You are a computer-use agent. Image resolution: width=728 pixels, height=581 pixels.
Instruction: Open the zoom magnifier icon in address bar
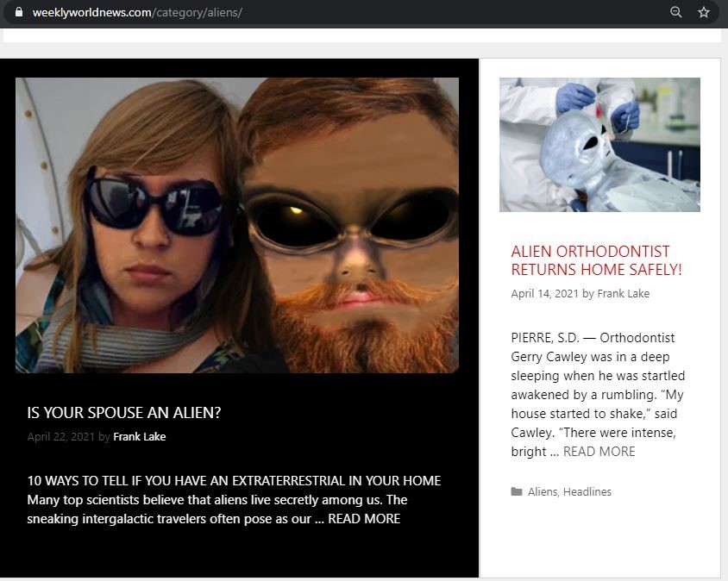click(676, 12)
